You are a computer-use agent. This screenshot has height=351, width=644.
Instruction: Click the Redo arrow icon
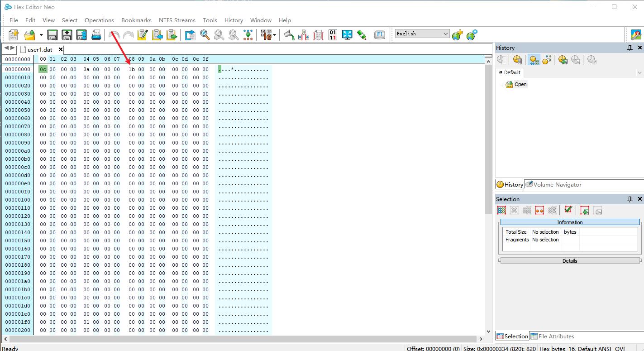[129, 35]
